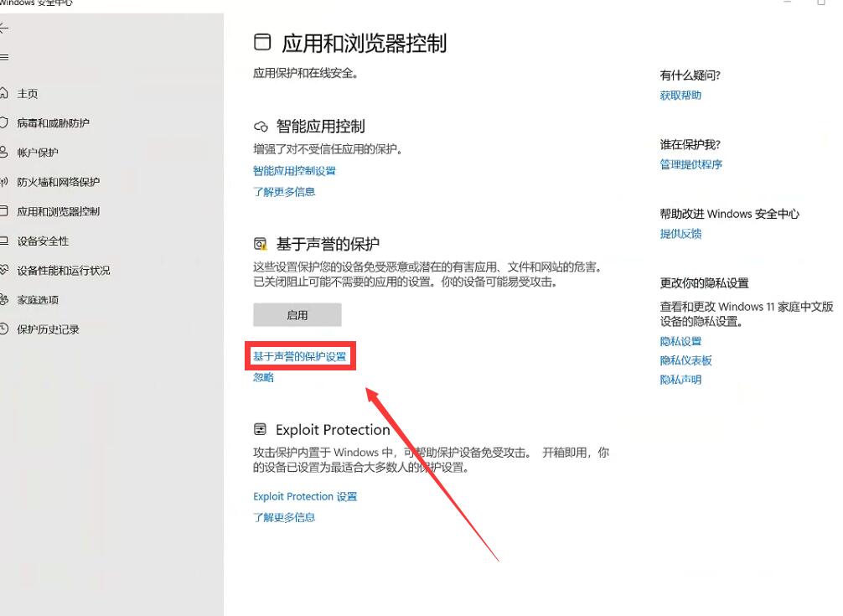Open 保护历史记录 via its clock icon
The height and width of the screenshot is (616, 843).
tap(4, 329)
